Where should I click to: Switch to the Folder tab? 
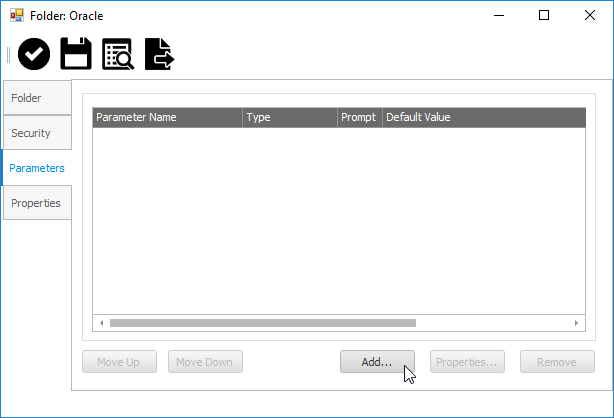(37, 98)
